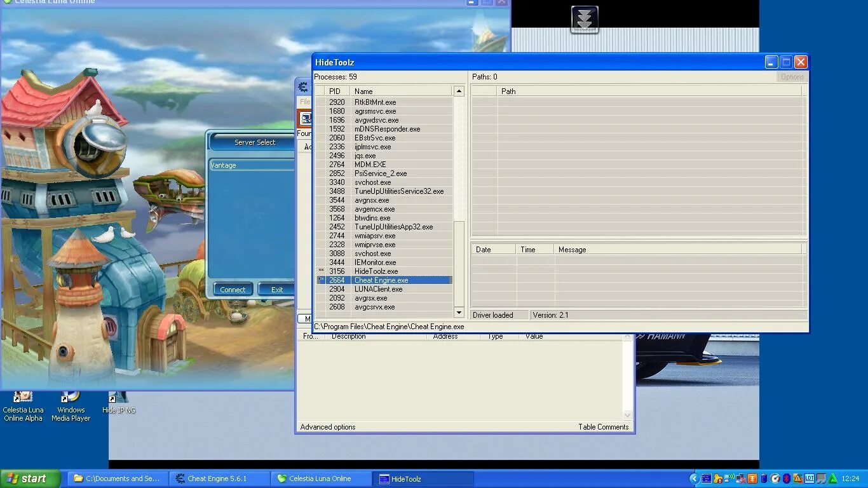Image resolution: width=868 pixels, height=488 pixels.
Task: Click the system clock showing 12:24
Action: point(850,478)
